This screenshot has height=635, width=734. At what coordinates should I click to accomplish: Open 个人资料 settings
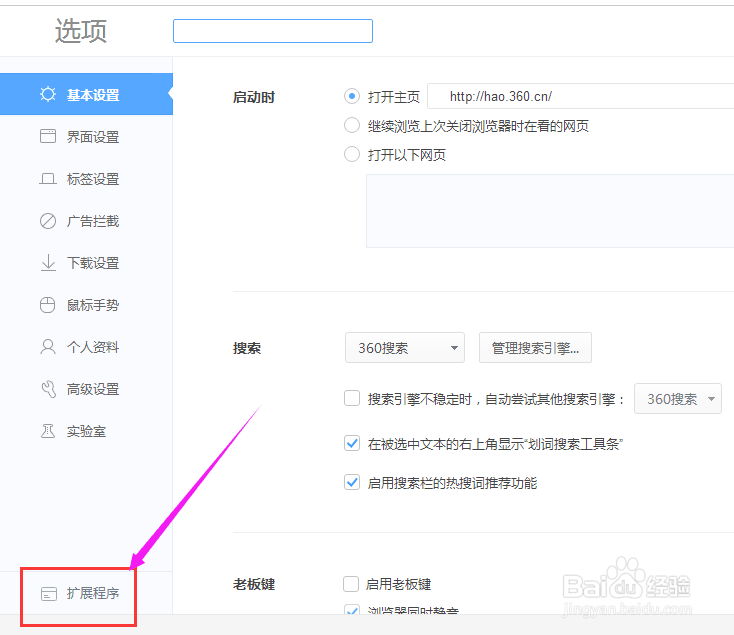(x=86, y=347)
